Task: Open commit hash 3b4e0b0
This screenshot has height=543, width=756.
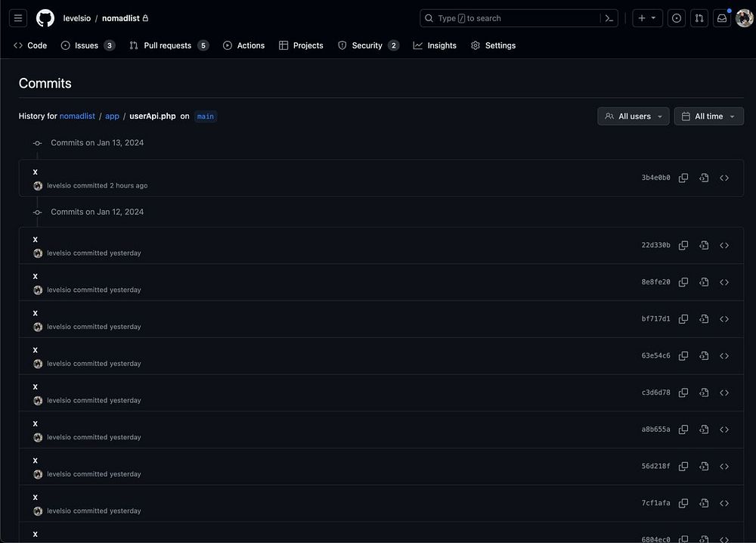Action: [655, 178]
